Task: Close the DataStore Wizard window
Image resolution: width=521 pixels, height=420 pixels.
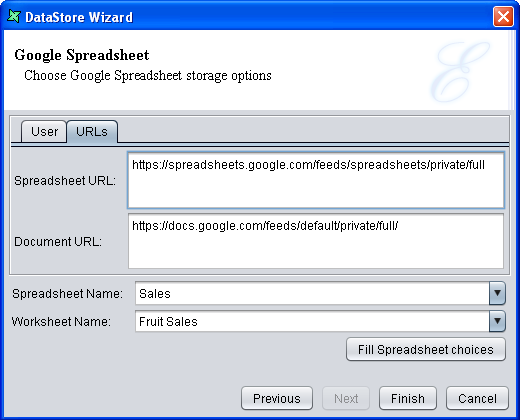Action: click(x=503, y=17)
